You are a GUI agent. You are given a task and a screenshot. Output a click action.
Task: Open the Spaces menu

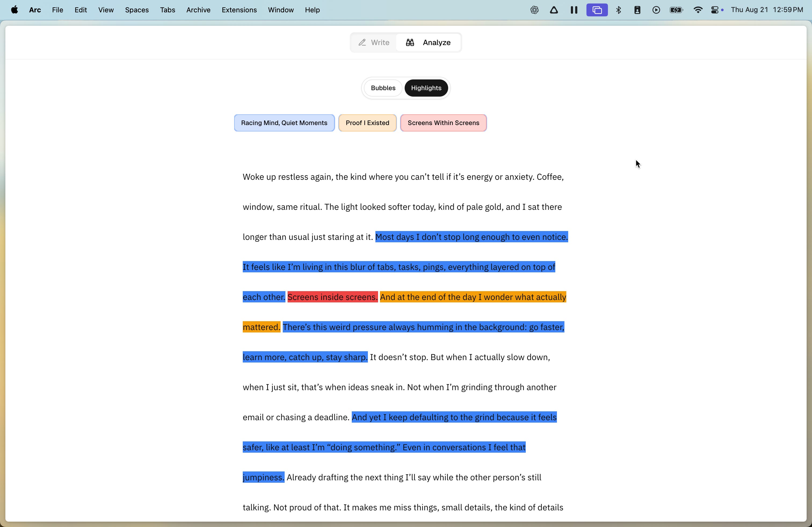pyautogui.click(x=136, y=10)
